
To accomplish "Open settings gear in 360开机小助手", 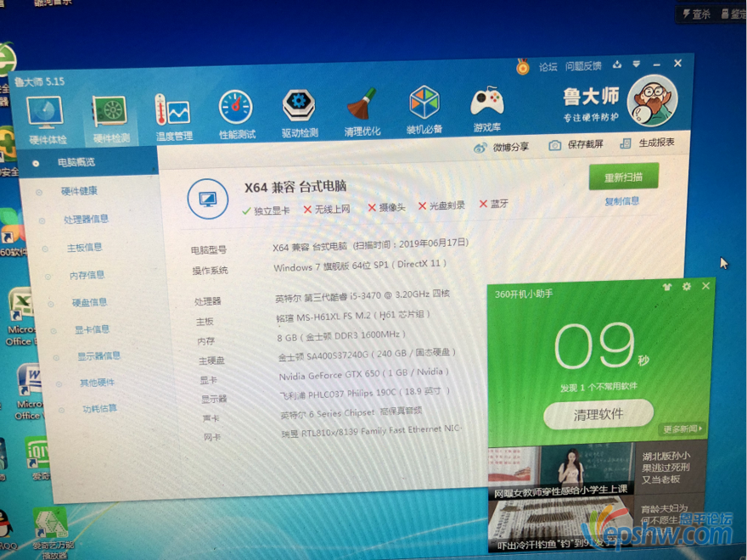I will click(x=687, y=286).
